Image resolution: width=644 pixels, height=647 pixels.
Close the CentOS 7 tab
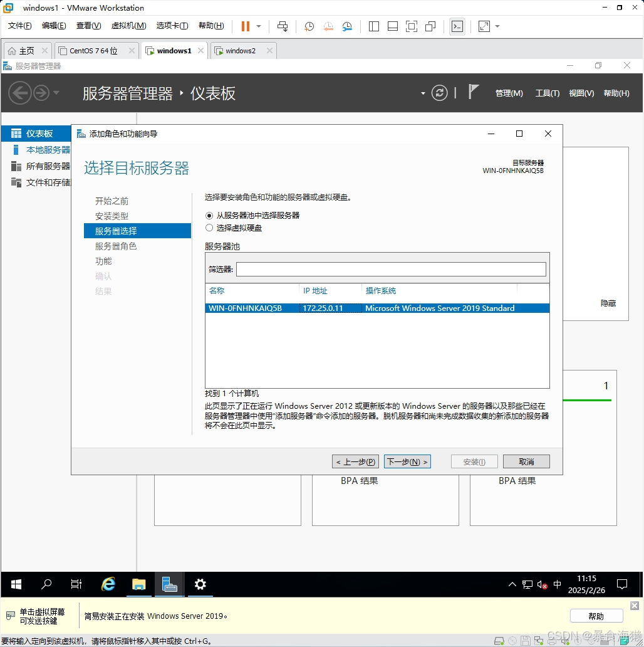(132, 50)
